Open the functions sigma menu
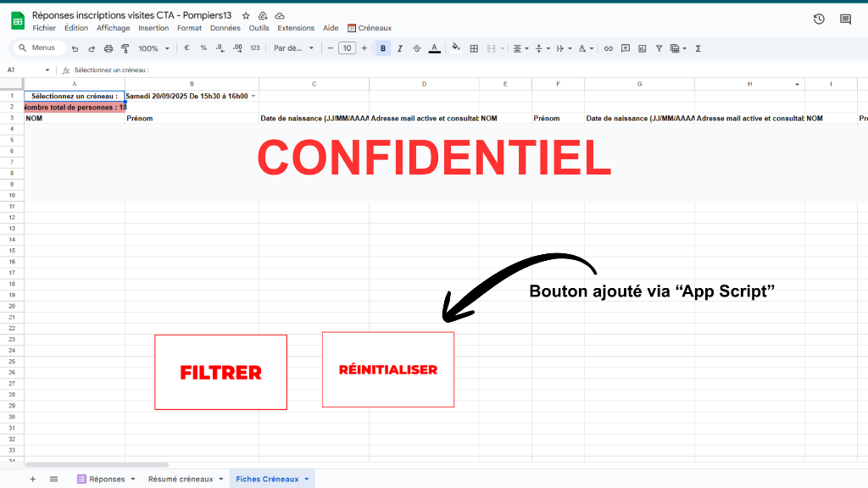This screenshot has height=488, width=868. [x=698, y=48]
